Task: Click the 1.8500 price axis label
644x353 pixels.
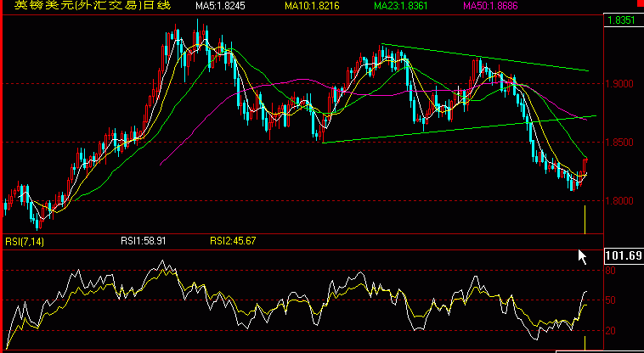Action: (619, 143)
